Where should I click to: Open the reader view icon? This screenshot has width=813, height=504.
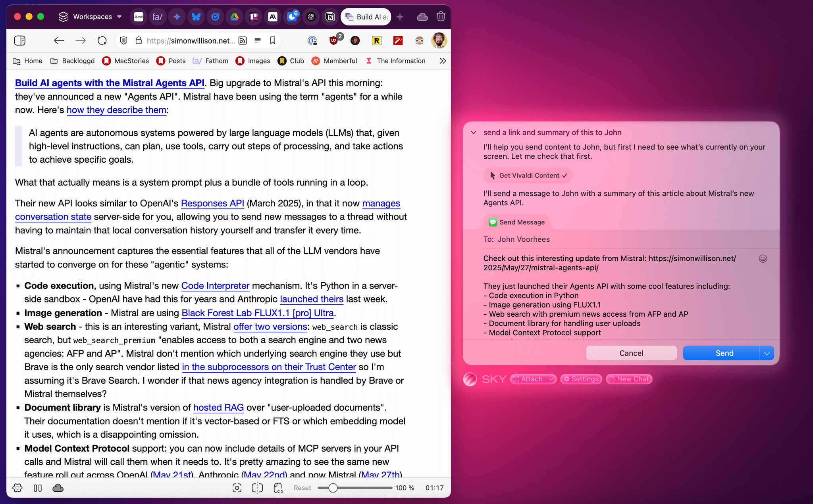tap(258, 40)
